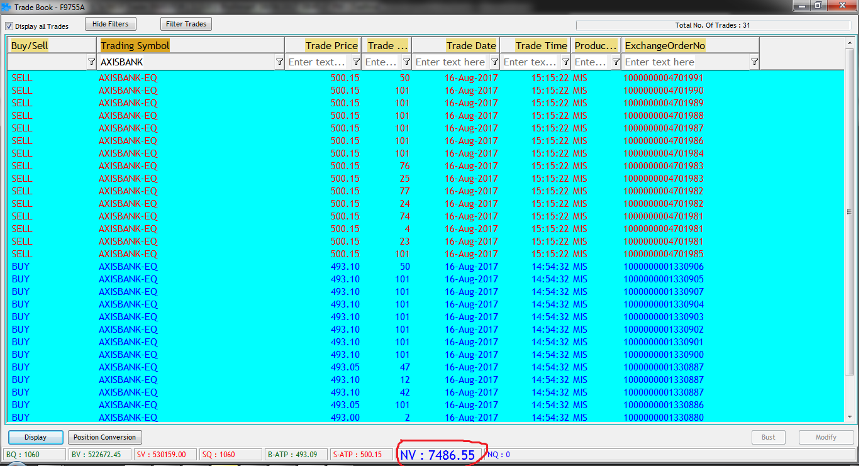868x466 pixels.
Task: Select BUY row with order 1000000001330886
Action: [x=425, y=405]
